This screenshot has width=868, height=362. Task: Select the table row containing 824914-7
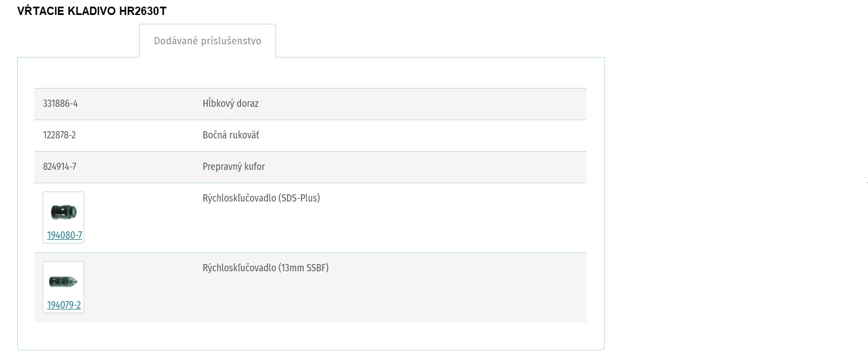click(310, 167)
